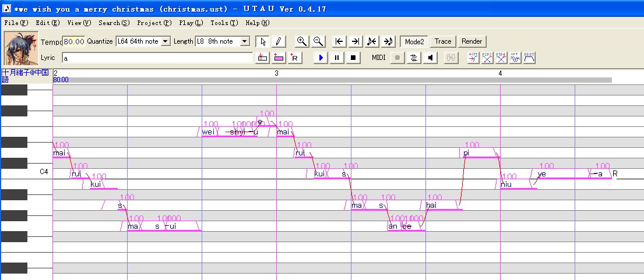Click the Lyric text input field

[157, 58]
